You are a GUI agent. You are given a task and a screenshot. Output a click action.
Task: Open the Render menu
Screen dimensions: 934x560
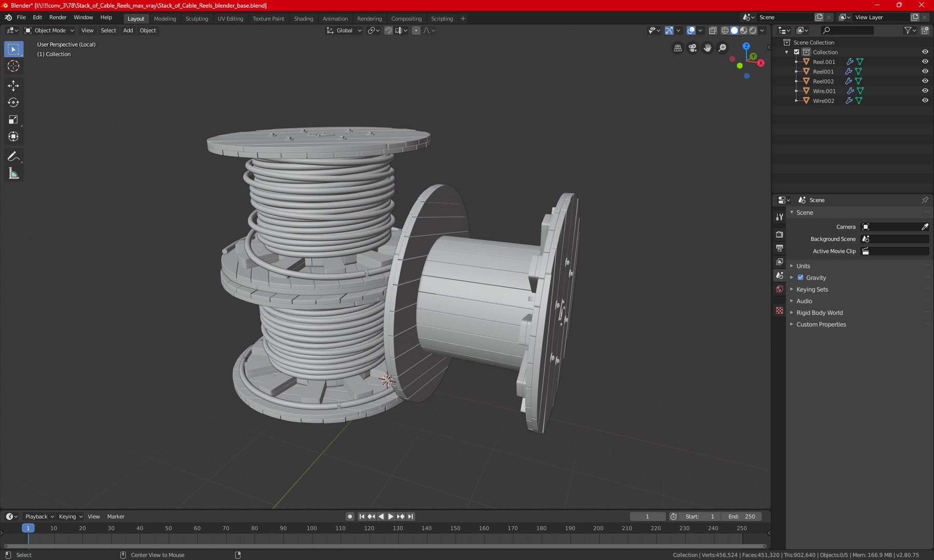(58, 18)
